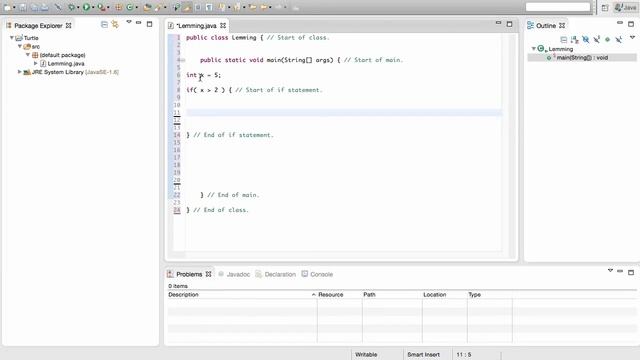Click the Save icon in toolbar
This screenshot has width=640, height=360.
pos(22,7)
